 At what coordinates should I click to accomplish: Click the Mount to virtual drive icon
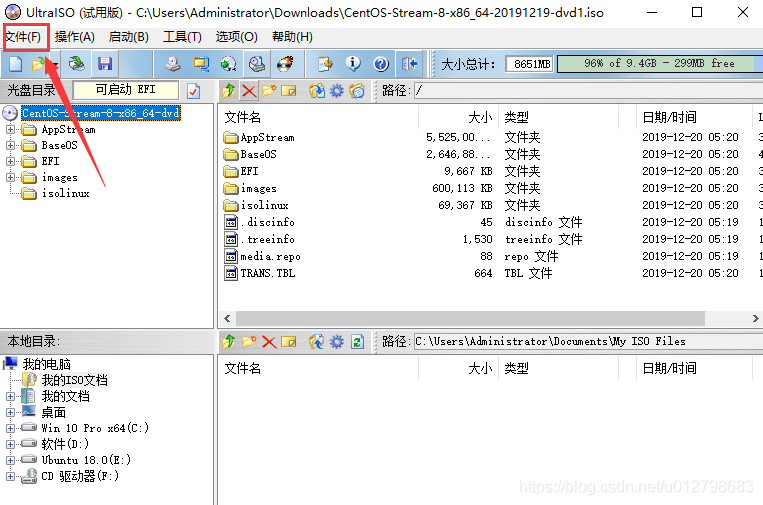[x=256, y=64]
